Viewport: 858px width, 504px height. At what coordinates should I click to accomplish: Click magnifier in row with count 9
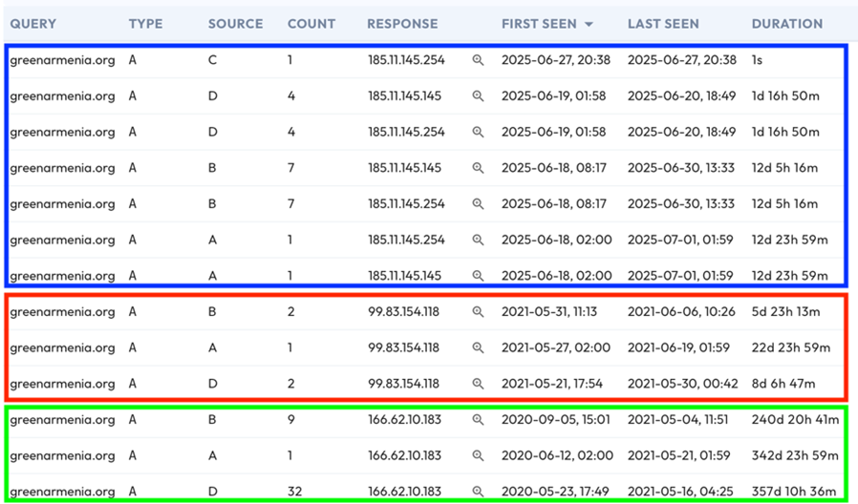[x=478, y=420]
